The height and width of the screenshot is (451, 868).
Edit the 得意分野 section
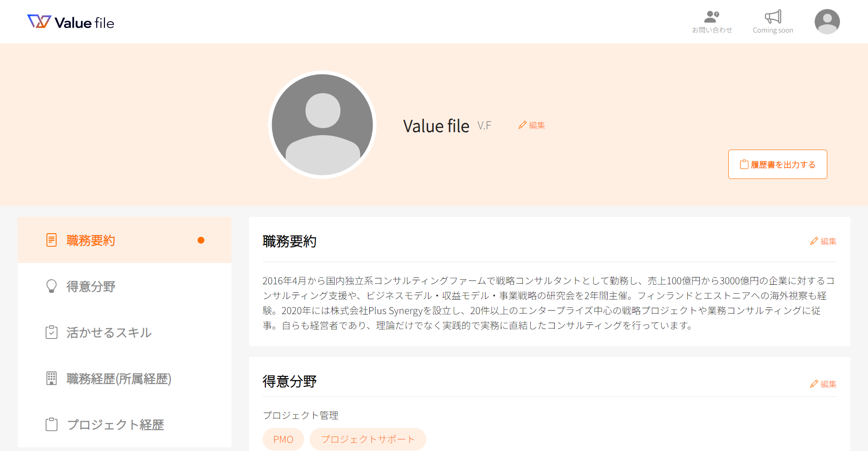pyautogui.click(x=823, y=384)
